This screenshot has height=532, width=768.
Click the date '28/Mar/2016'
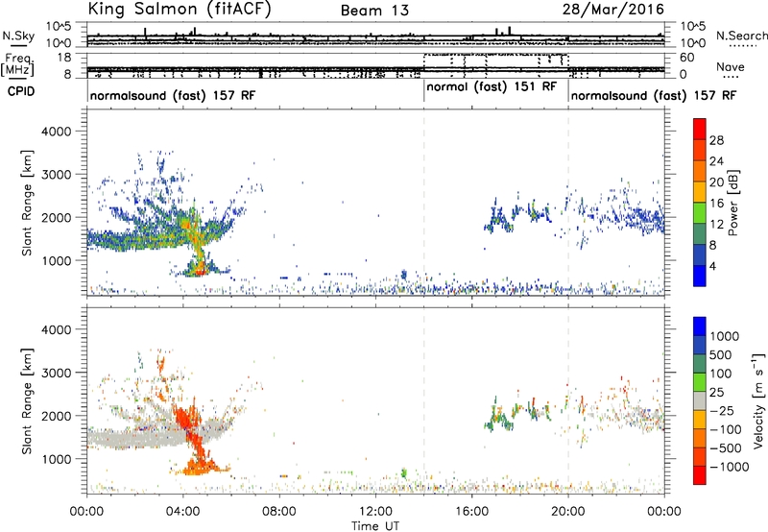612,9
